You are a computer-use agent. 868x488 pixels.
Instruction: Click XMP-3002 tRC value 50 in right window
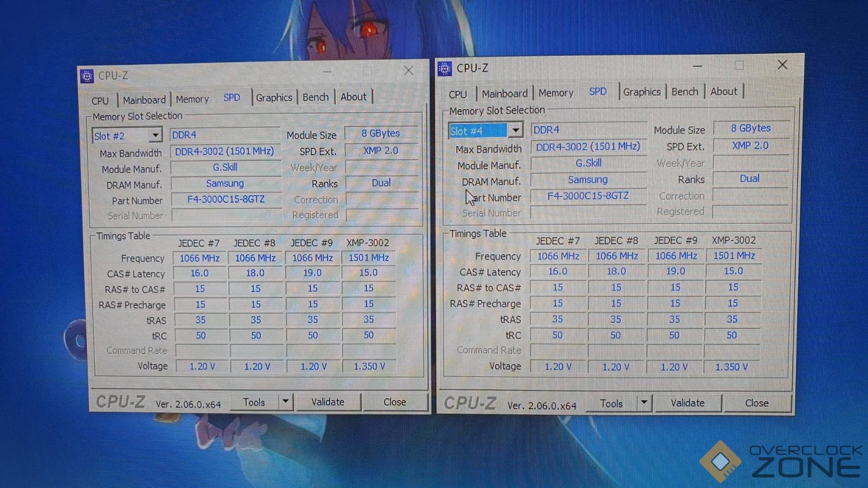pyautogui.click(x=732, y=335)
